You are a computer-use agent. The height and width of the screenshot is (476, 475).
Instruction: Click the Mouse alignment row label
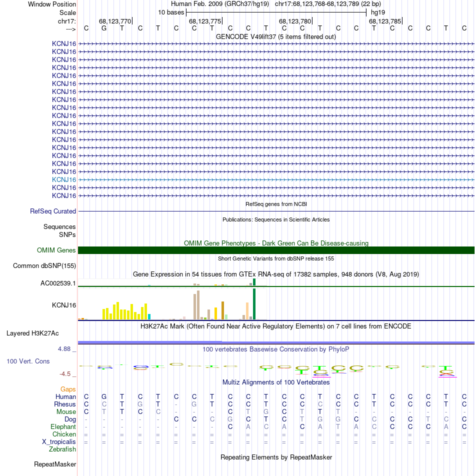[x=66, y=412]
